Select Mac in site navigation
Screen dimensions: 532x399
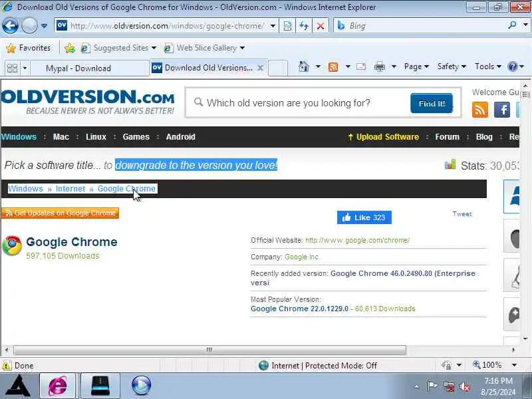[x=61, y=137]
